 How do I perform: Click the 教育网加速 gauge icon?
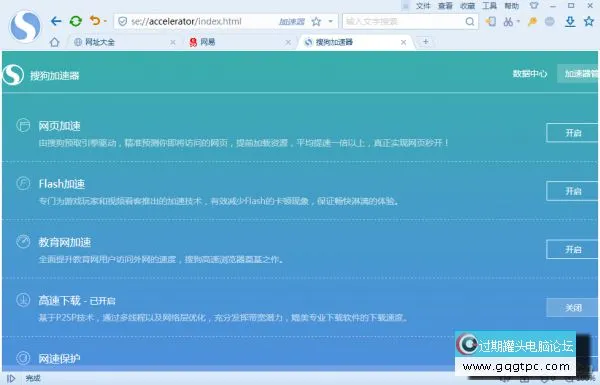(x=23, y=241)
